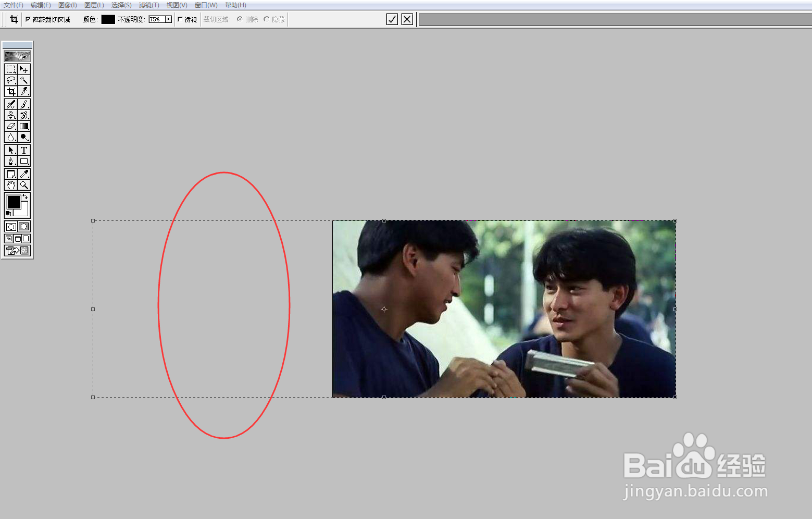The height and width of the screenshot is (519, 812).
Task: Click the crop box left-middle handle
Action: click(x=93, y=309)
